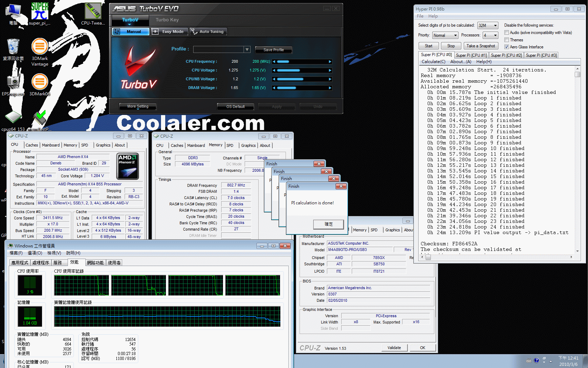Open the Super PI [CPU #3] tab
Image resolution: width=588 pixels, height=368 pixels.
click(x=541, y=55)
